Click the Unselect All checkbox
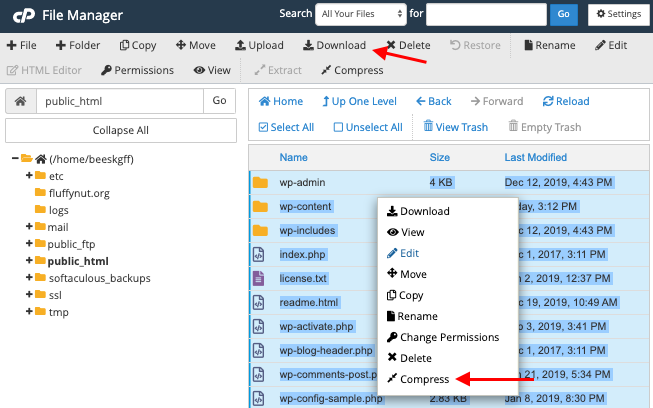This screenshot has width=653, height=408. [339, 128]
